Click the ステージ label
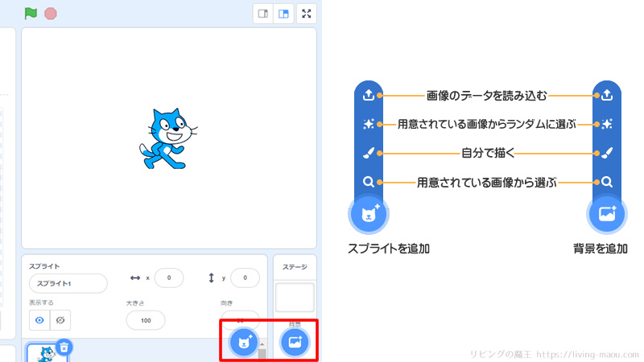The image size is (644, 362). (295, 267)
